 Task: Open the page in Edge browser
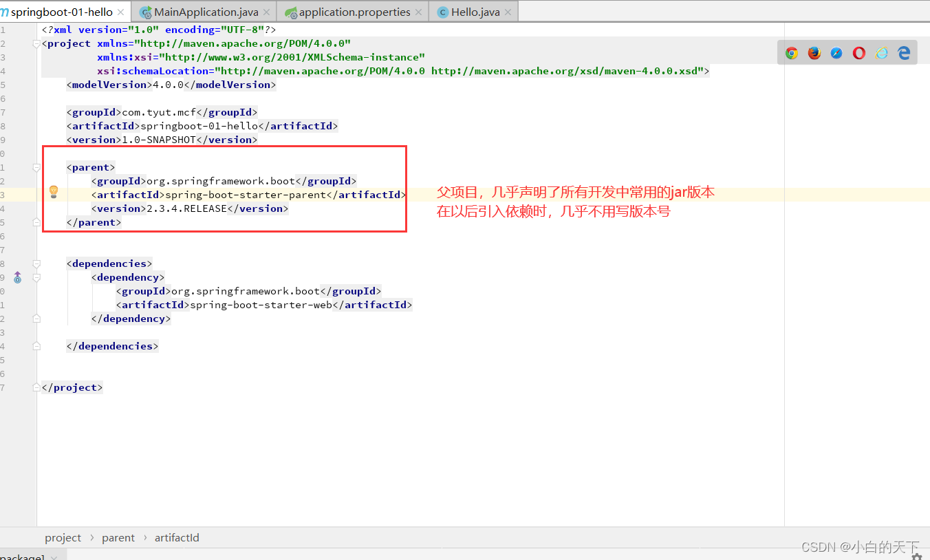pyautogui.click(x=905, y=53)
